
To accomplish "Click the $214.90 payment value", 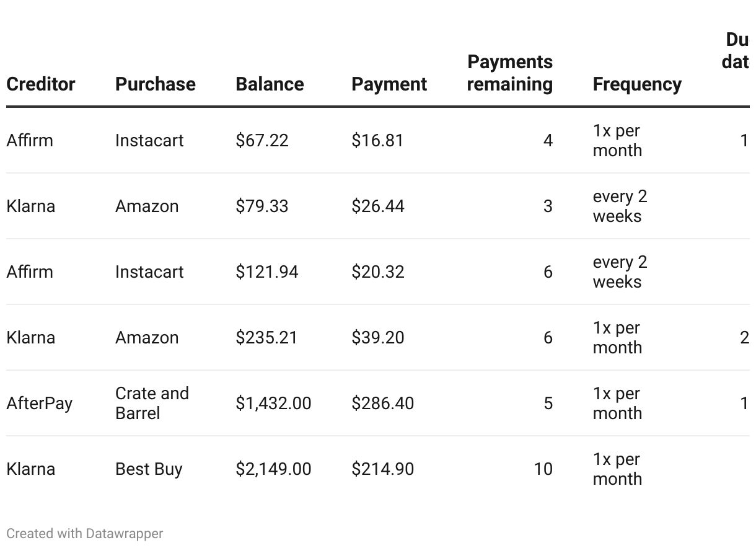I will pyautogui.click(x=382, y=469).
